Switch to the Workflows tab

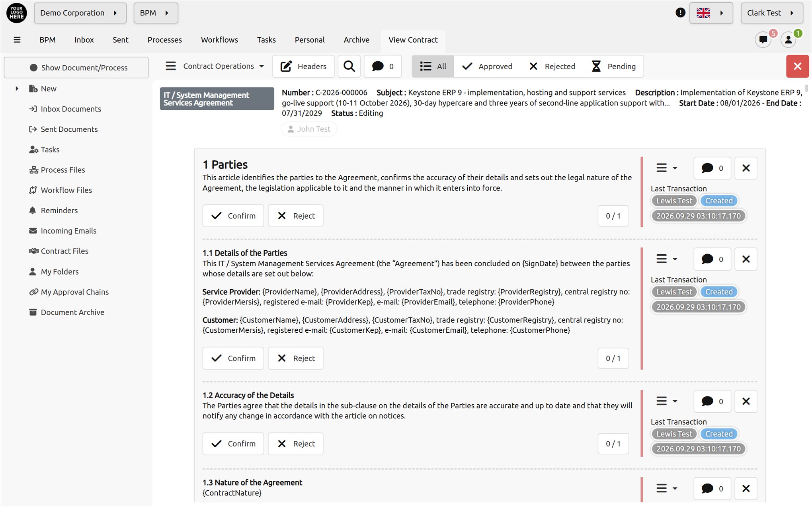[x=219, y=40]
